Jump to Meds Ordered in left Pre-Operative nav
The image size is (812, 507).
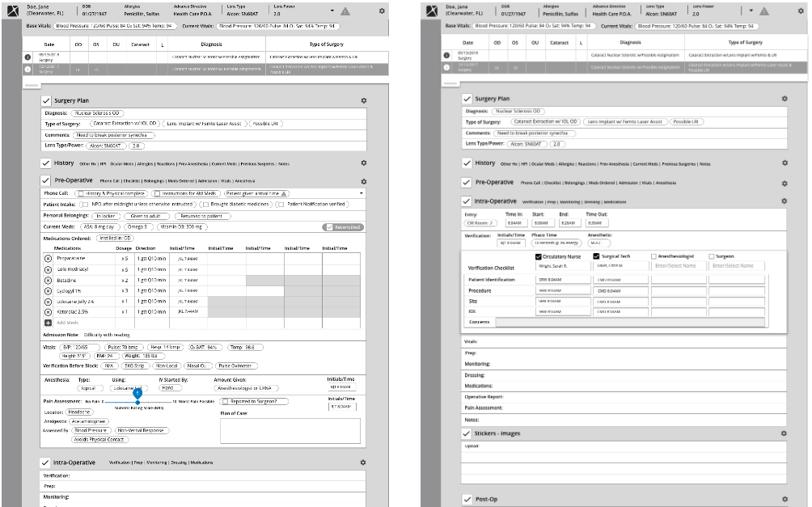click(180, 181)
